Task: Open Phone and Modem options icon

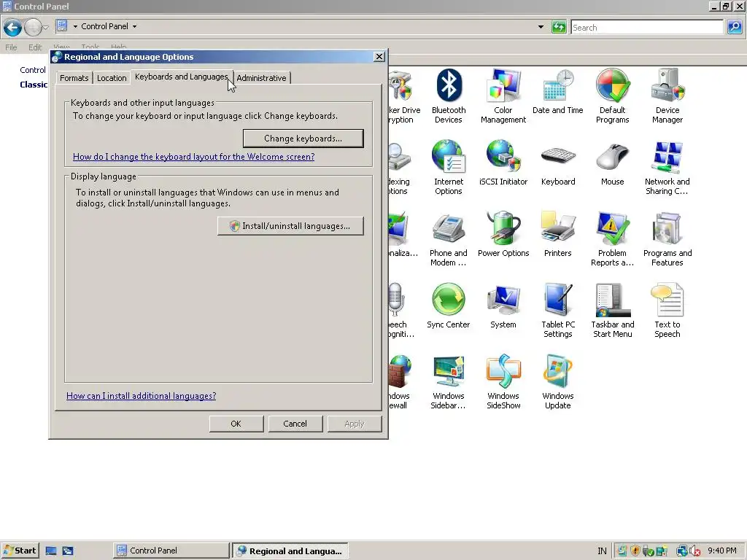Action: 449,239
